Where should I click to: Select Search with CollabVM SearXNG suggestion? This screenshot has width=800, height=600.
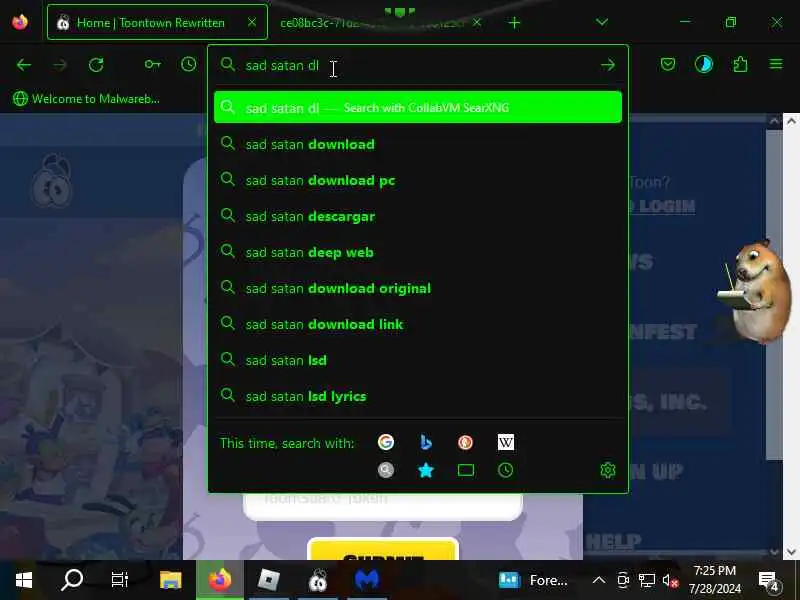pos(418,107)
